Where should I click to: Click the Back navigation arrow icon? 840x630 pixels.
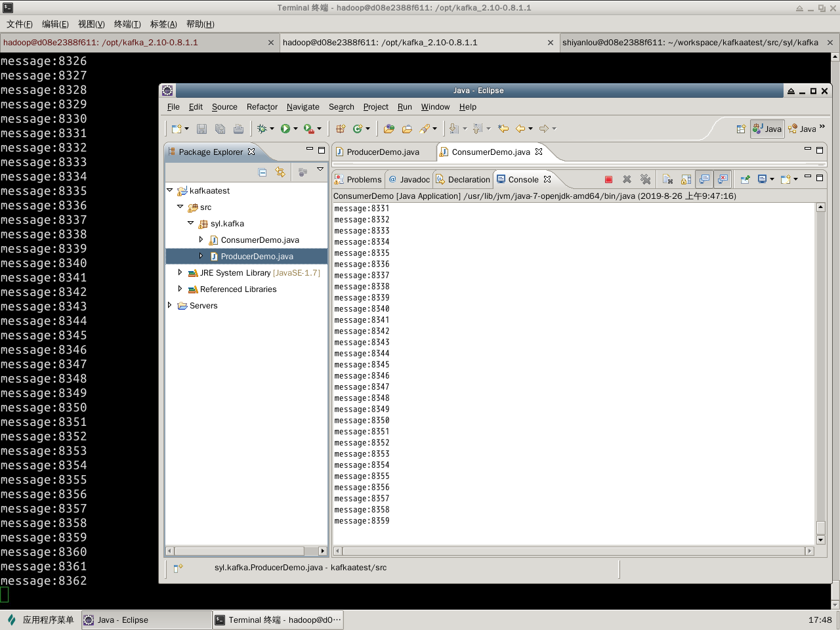point(520,129)
